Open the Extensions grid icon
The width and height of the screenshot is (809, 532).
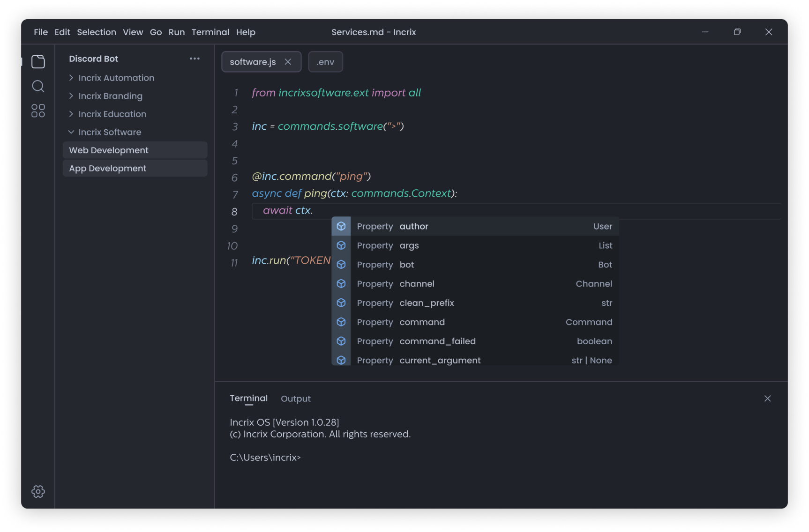(38, 111)
